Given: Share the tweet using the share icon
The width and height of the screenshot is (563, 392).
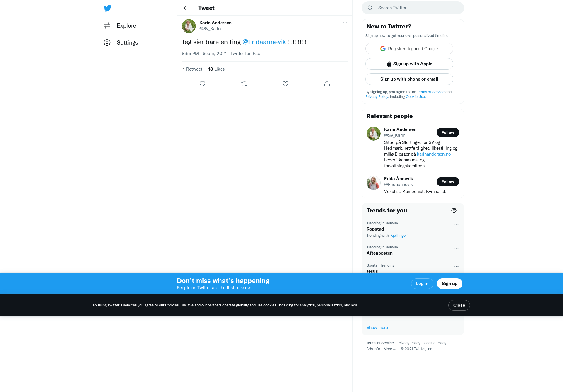Looking at the screenshot, I should (327, 84).
